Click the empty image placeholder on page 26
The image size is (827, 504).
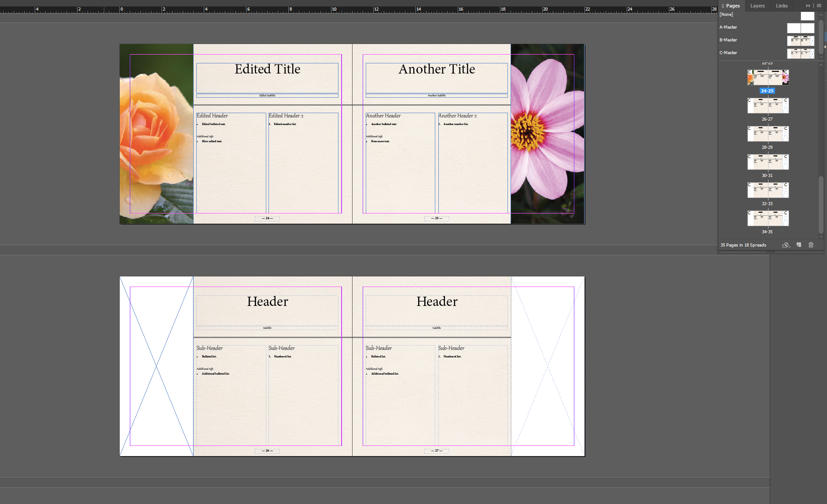[156, 366]
